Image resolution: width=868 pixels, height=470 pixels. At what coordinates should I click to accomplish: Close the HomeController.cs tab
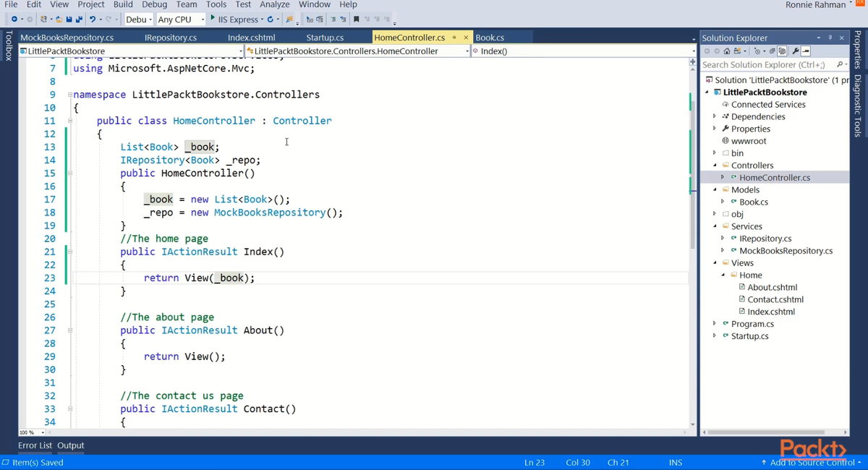click(467, 37)
